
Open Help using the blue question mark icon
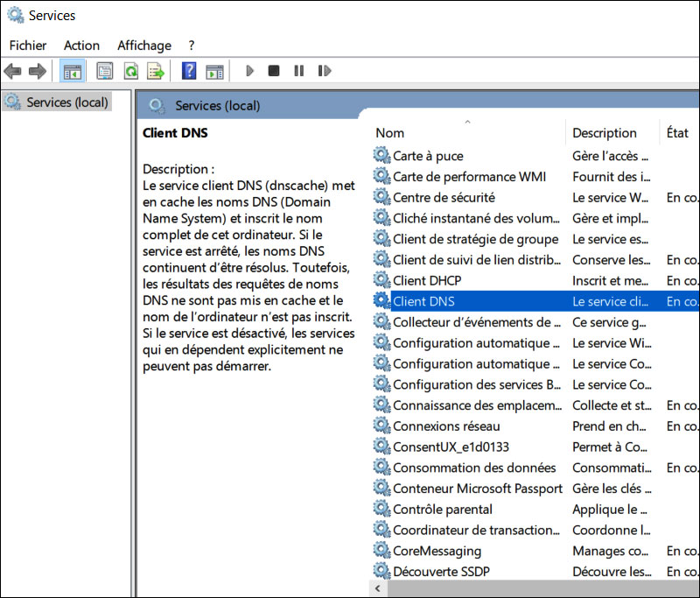point(189,71)
